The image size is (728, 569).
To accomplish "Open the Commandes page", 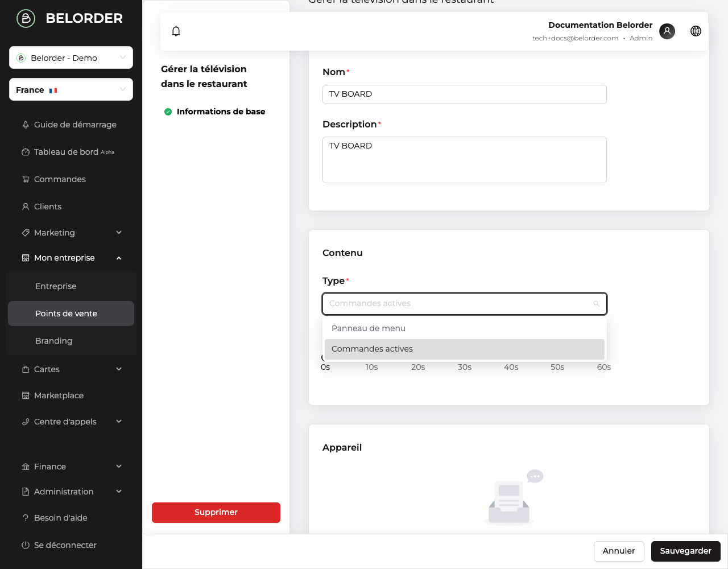I will (x=60, y=179).
